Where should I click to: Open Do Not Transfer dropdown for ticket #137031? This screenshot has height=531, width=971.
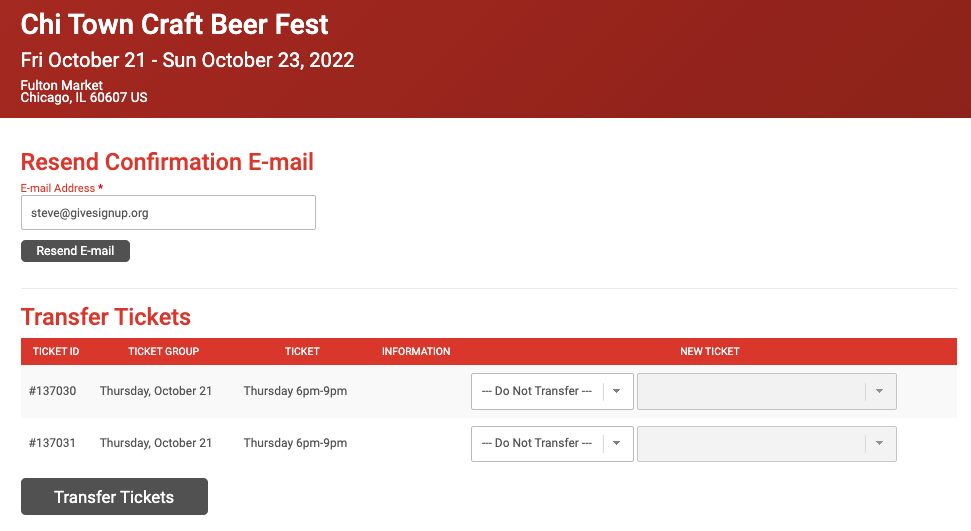552,444
